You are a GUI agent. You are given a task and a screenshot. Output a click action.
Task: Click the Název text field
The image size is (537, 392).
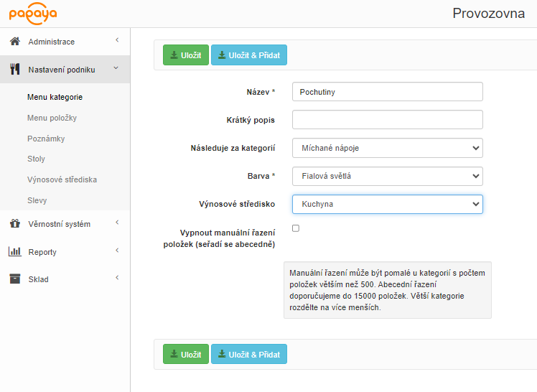click(x=387, y=92)
